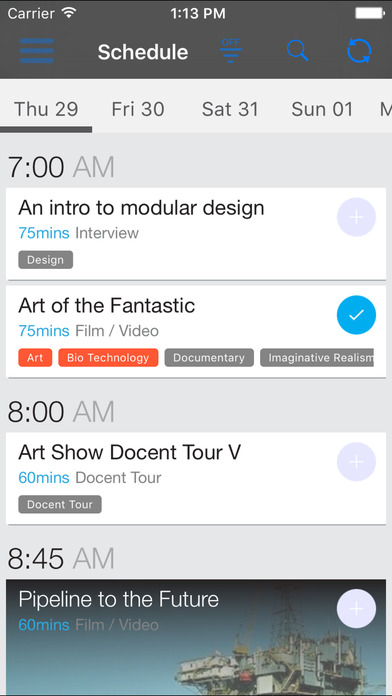Tap the Imaginative Realism tag
The image size is (392, 696).
[317, 358]
